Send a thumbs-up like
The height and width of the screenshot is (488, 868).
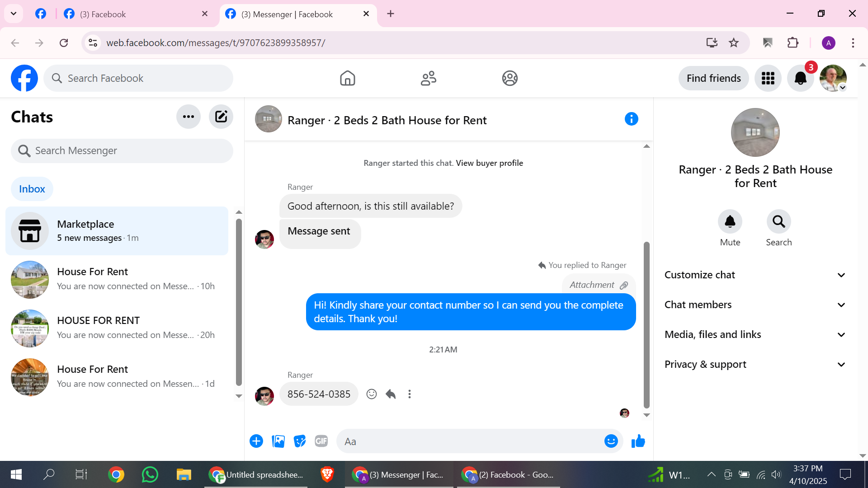point(638,441)
